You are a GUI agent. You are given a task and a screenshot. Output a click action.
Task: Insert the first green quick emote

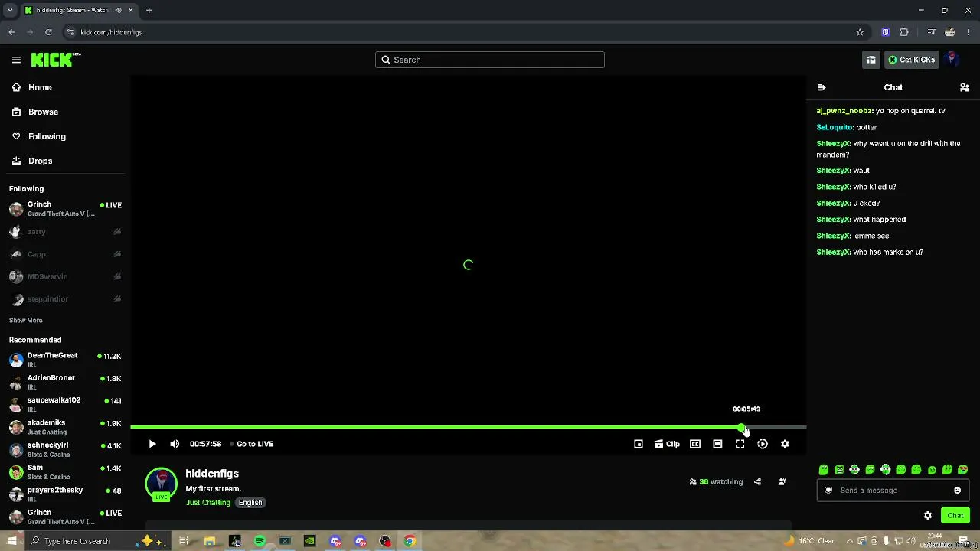[x=824, y=470]
